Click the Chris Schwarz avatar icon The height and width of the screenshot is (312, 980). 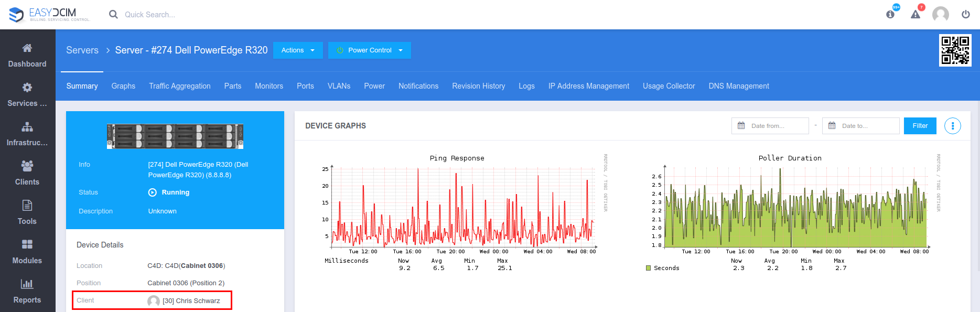point(154,301)
